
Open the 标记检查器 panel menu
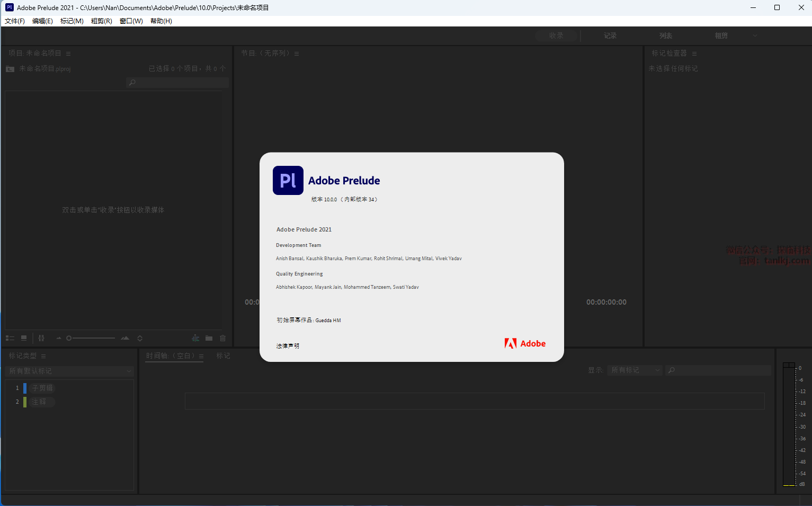pos(694,54)
